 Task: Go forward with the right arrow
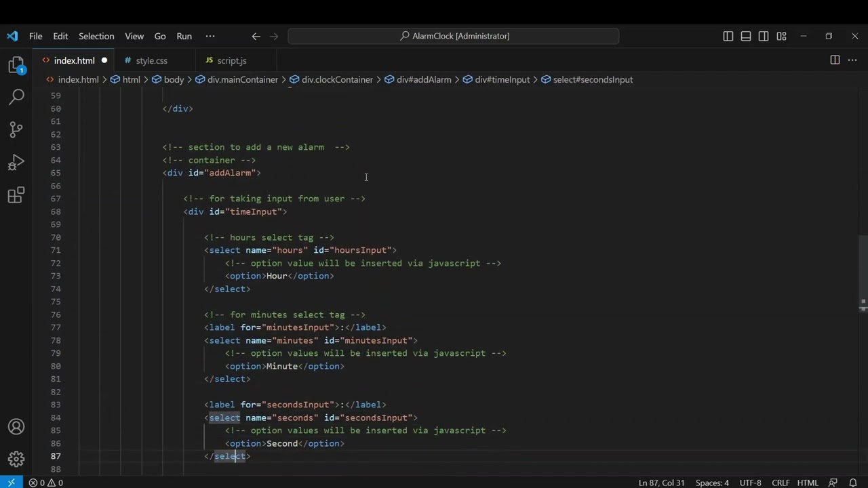274,36
